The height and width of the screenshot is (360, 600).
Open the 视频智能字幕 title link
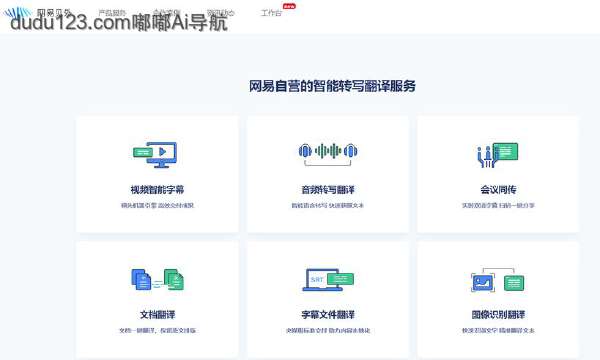coord(157,189)
